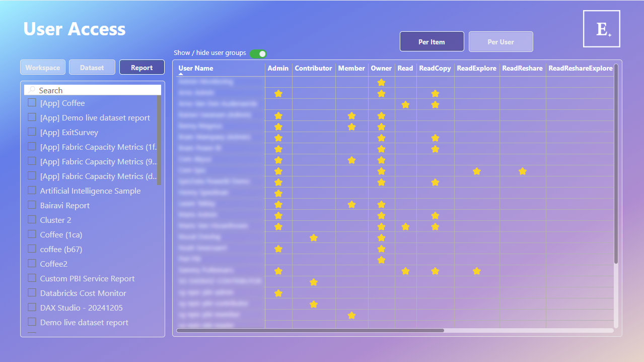Check the DAX Studio - 20241205 checkbox
The image size is (644, 362).
tap(32, 308)
